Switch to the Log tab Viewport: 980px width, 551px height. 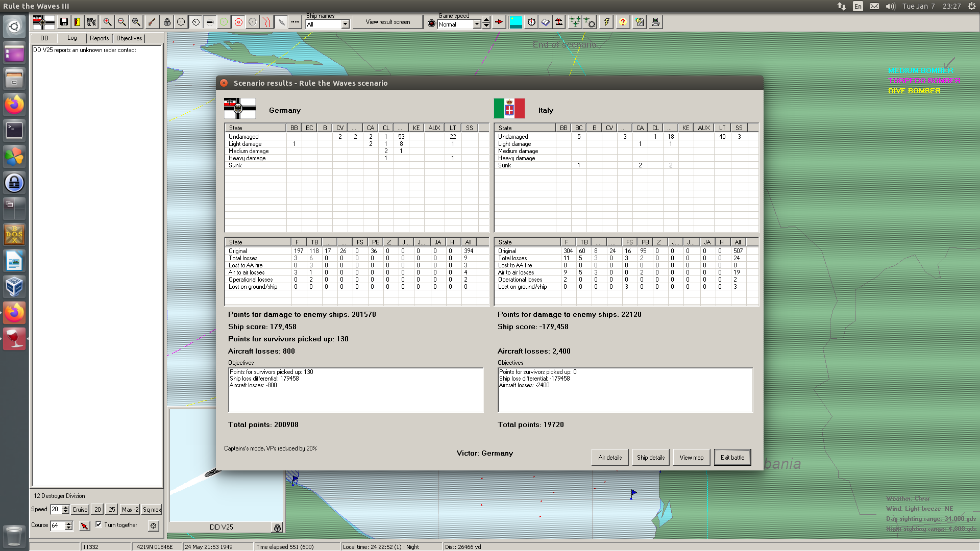pos(72,38)
